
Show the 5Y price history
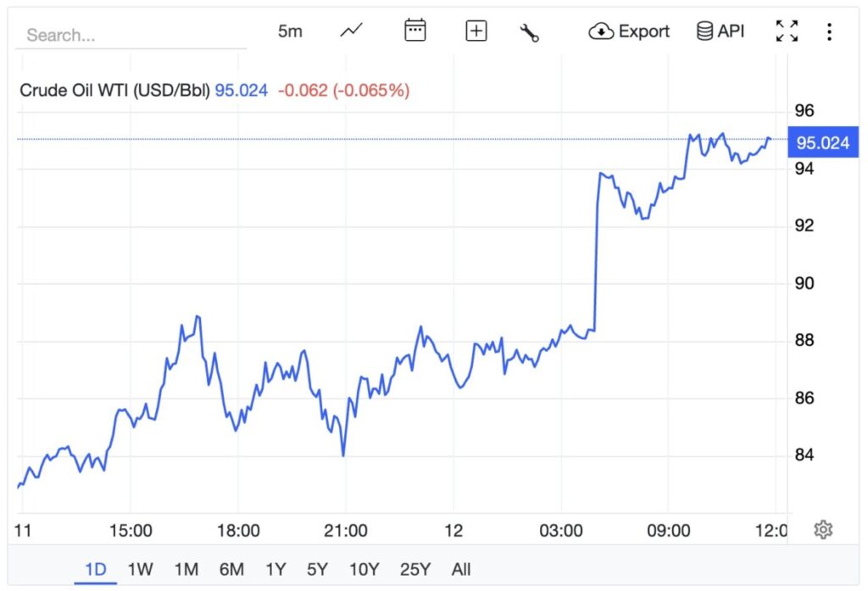point(317,569)
